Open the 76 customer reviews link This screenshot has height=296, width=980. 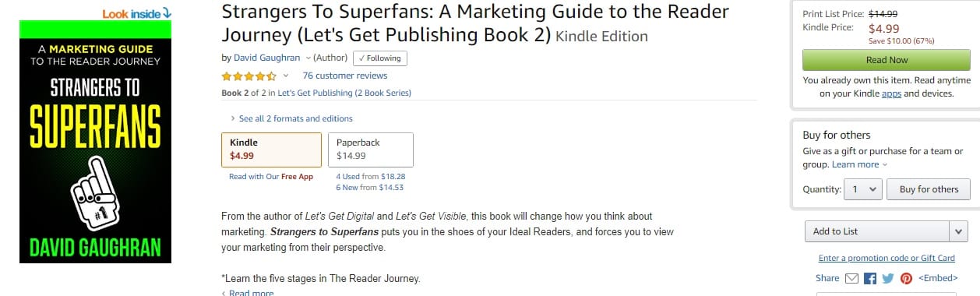pos(344,76)
